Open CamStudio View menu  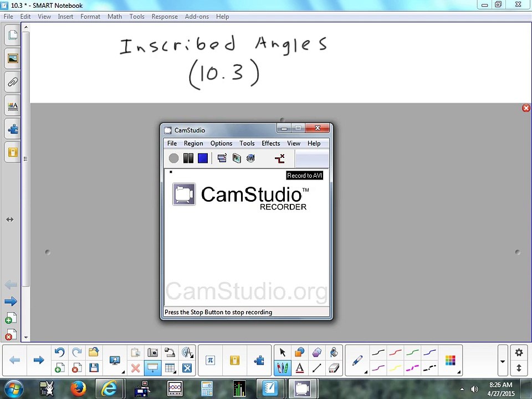tap(294, 144)
